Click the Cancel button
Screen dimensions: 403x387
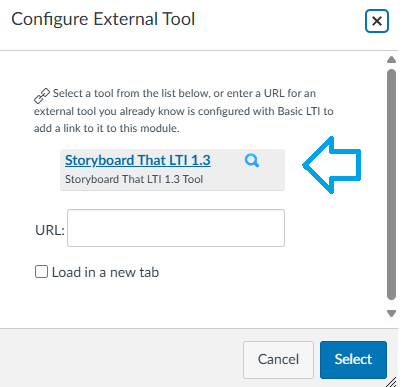tap(278, 360)
